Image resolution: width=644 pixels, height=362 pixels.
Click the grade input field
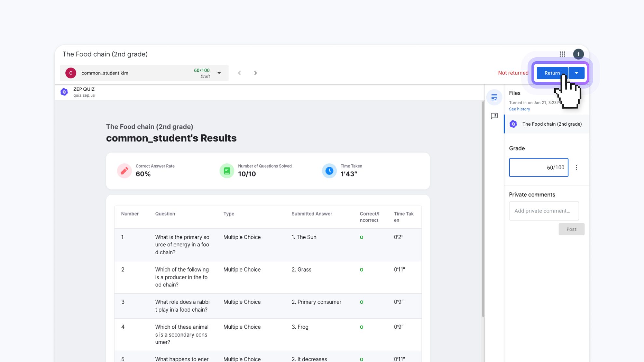pos(538,167)
